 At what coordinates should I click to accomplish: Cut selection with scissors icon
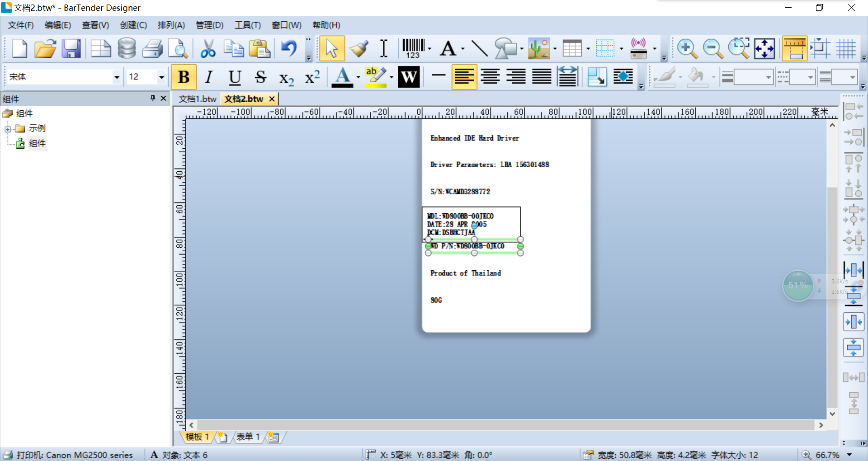(208, 49)
